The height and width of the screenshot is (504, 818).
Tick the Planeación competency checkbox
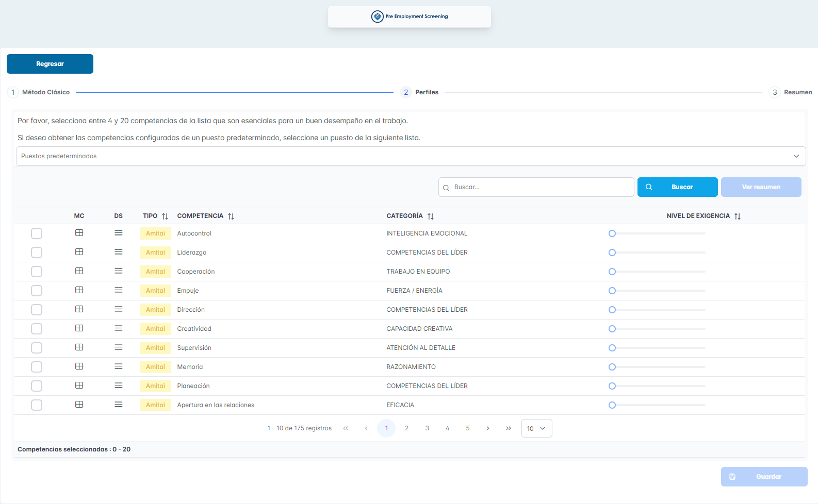pyautogui.click(x=37, y=386)
